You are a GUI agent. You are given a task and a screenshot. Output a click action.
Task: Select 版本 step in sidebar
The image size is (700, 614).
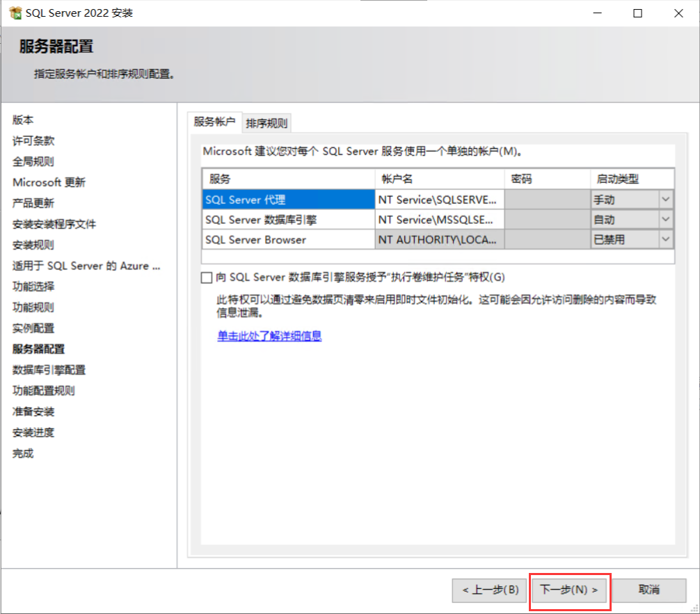(x=23, y=120)
